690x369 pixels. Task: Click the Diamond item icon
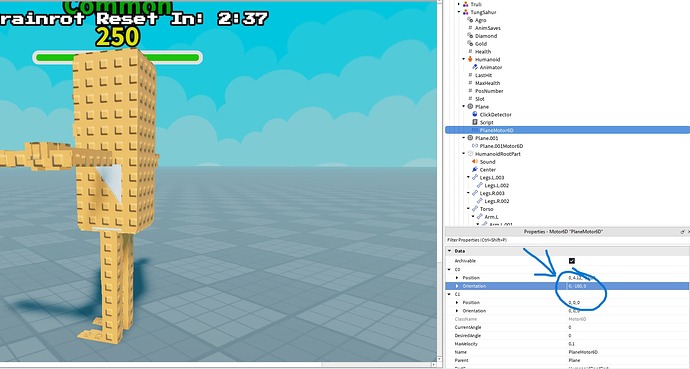(470, 36)
